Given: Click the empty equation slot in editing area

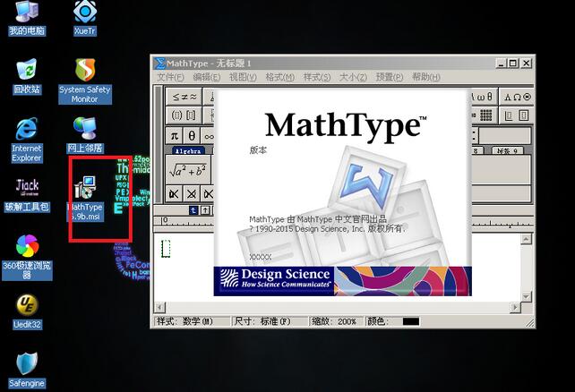Looking at the screenshot, I should click(166, 249).
